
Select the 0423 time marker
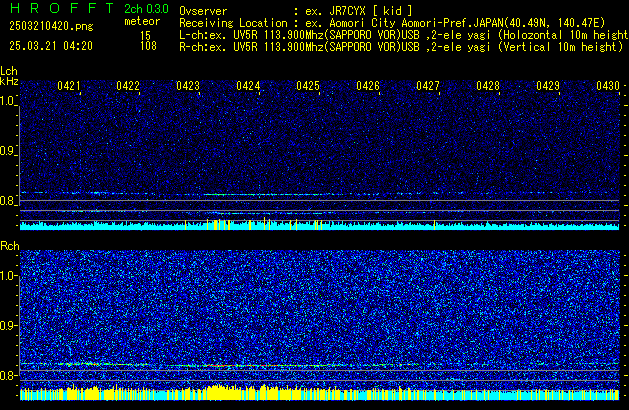(188, 86)
